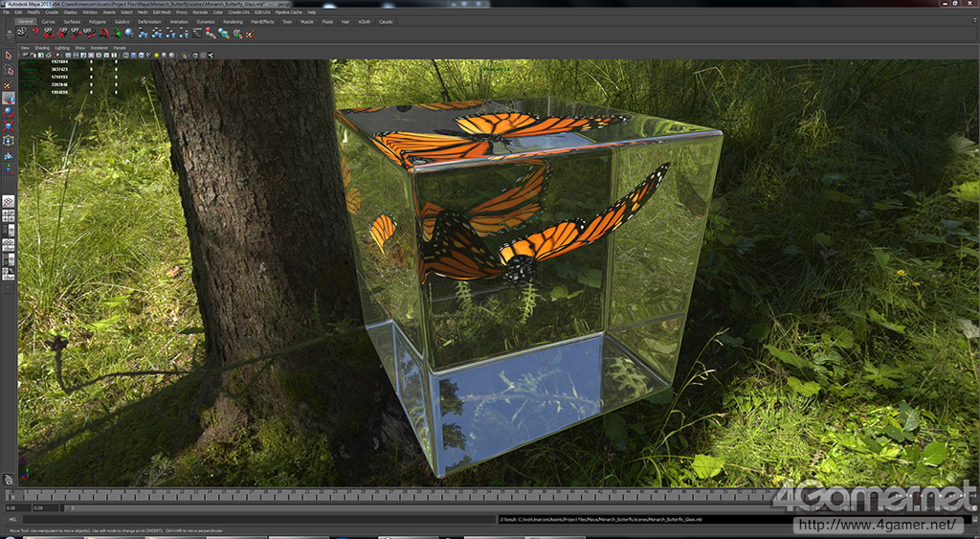Open the panel View menu

[x=25, y=48]
